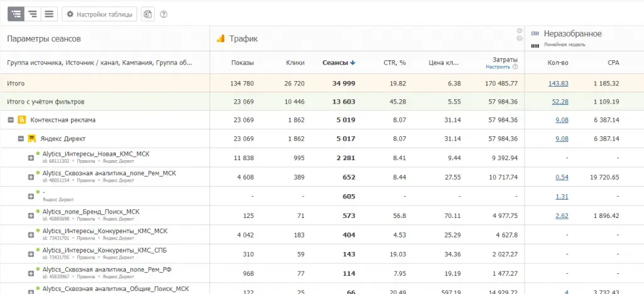This screenshot has height=294, width=644.
Task: Select the fully expanded tree view mode
Action: click(x=16, y=14)
